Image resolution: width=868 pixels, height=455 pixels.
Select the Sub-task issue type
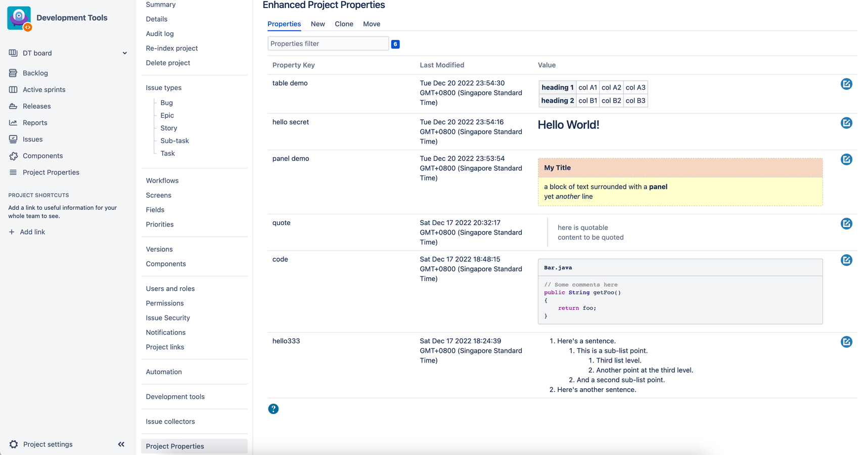coord(175,141)
